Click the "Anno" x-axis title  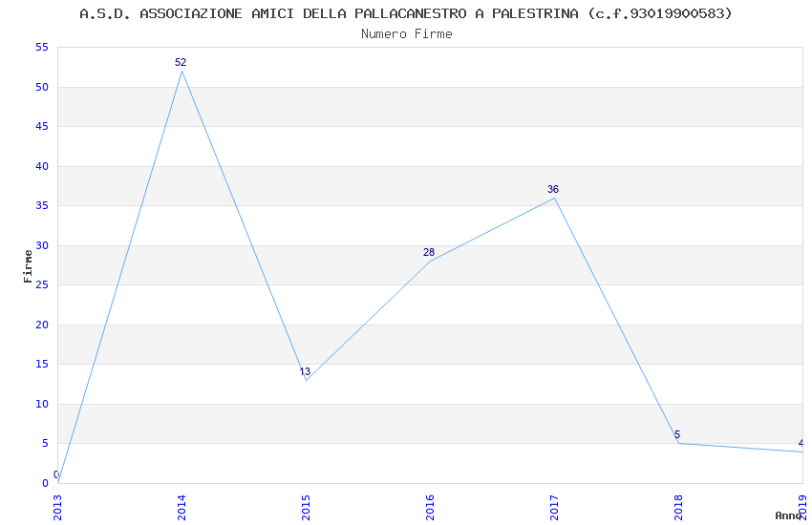[x=788, y=515]
